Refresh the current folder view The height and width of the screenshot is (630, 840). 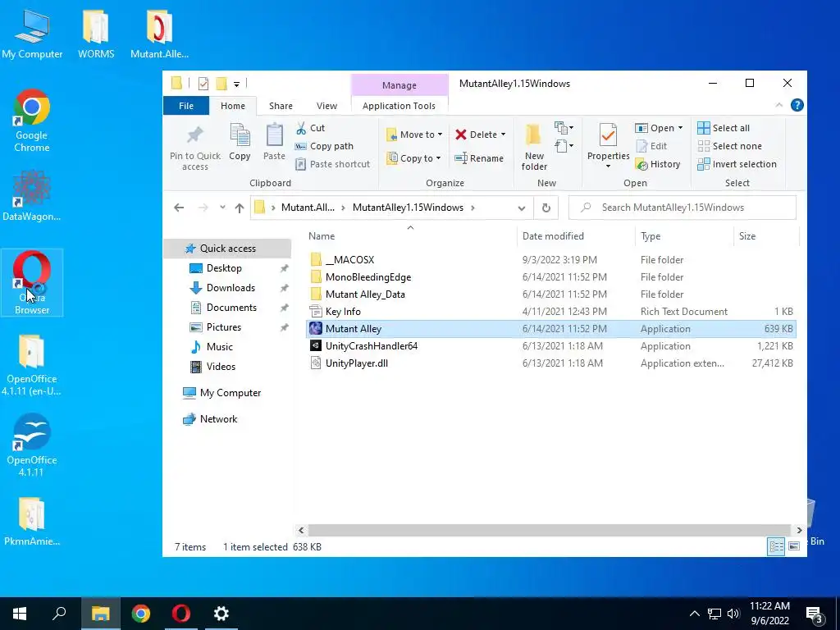tap(546, 208)
